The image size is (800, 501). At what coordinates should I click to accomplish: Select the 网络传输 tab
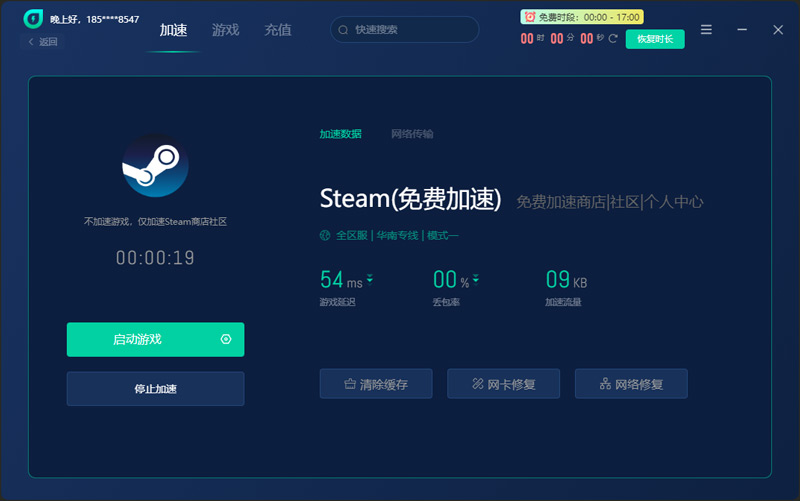(412, 134)
